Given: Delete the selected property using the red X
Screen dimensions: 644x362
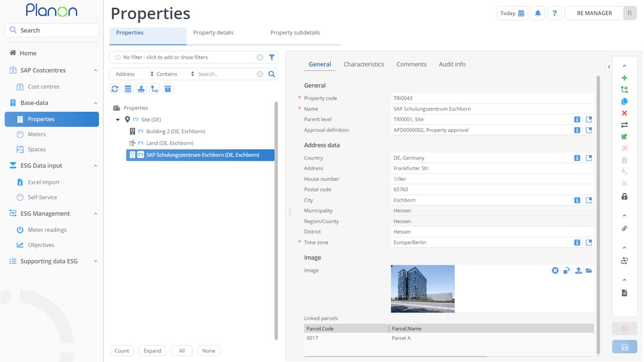Looking at the screenshot, I should [624, 113].
